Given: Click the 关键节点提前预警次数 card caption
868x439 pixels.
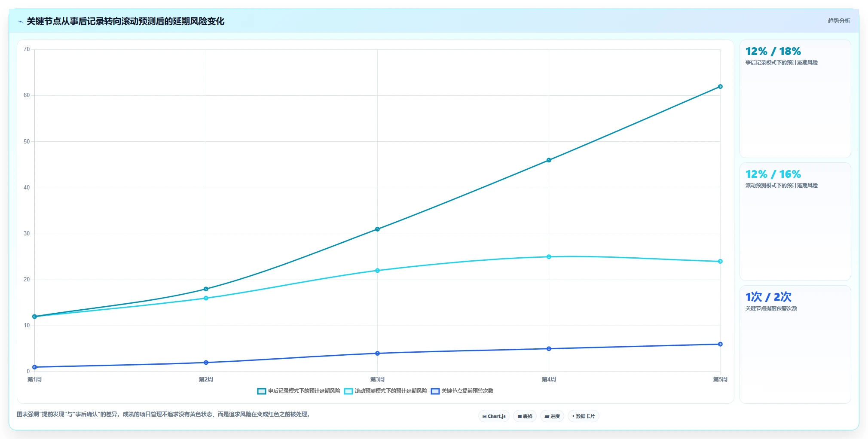Looking at the screenshot, I should coord(771,308).
